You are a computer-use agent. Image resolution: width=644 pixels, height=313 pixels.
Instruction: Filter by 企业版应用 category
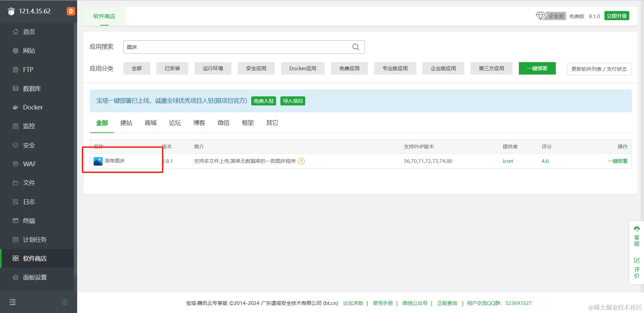coord(443,68)
